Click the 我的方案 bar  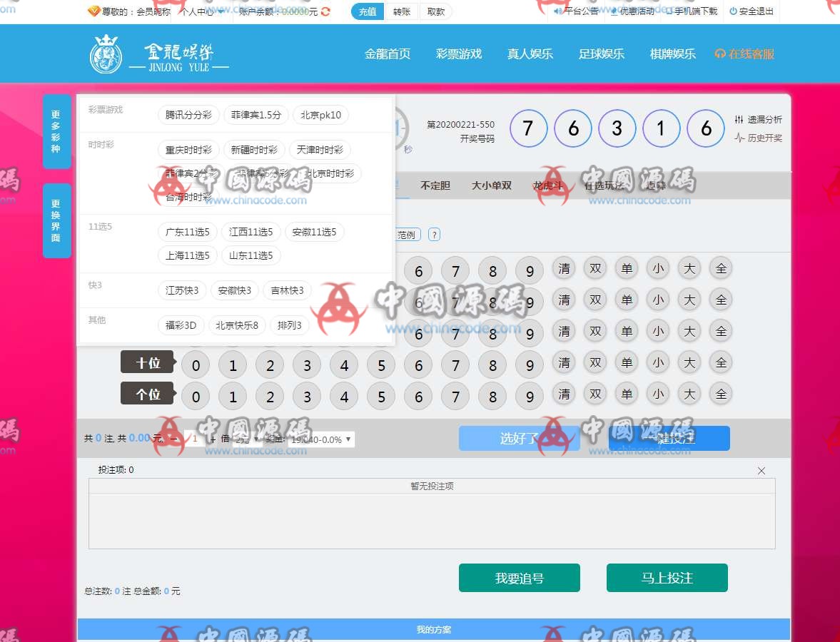pos(434,630)
